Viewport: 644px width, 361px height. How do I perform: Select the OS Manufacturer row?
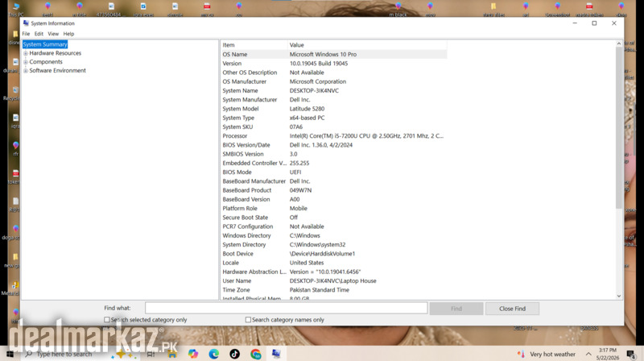click(333, 81)
